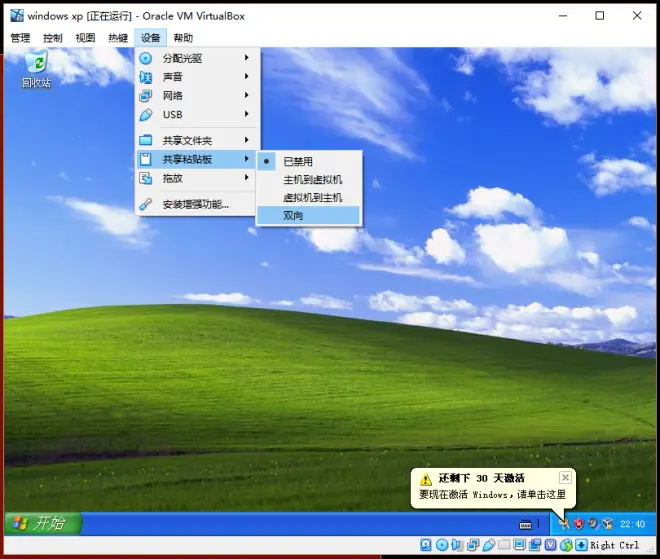Click the keyboard capture arrow indicator
Image resolution: width=660 pixels, height=559 pixels.
coord(581,545)
